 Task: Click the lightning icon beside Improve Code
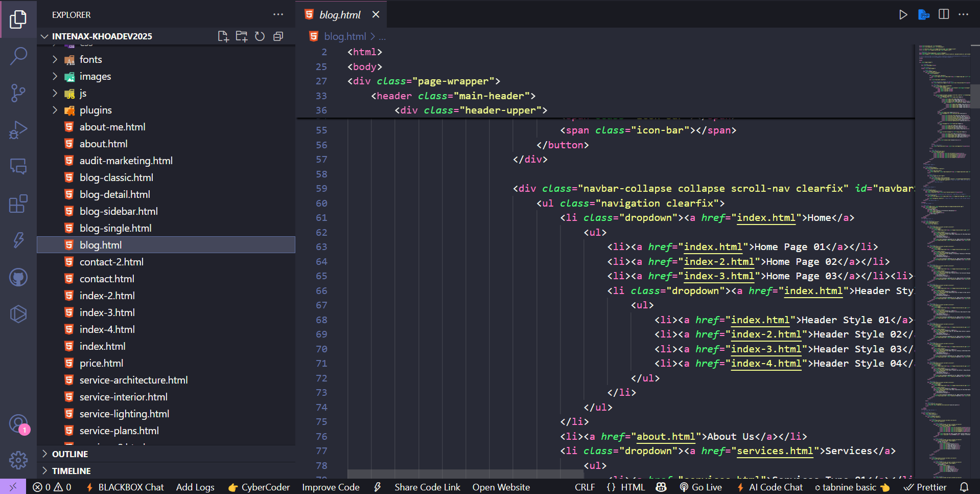[378, 487]
